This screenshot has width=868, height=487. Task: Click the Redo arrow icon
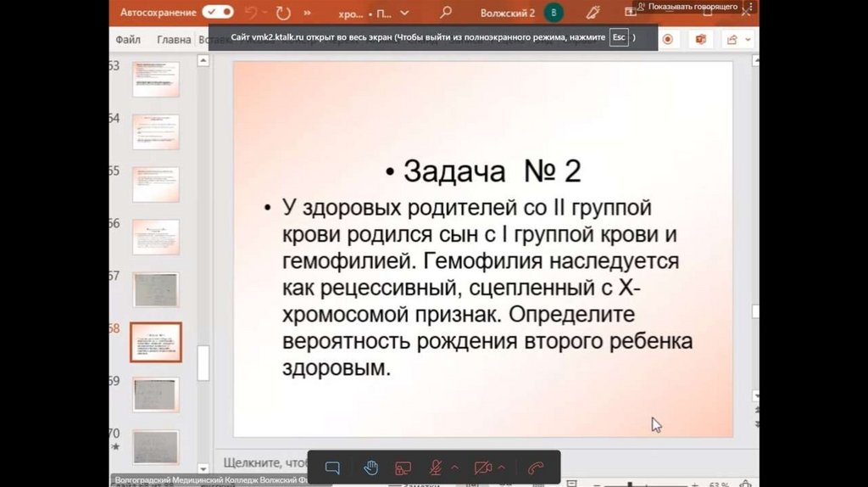coord(283,13)
